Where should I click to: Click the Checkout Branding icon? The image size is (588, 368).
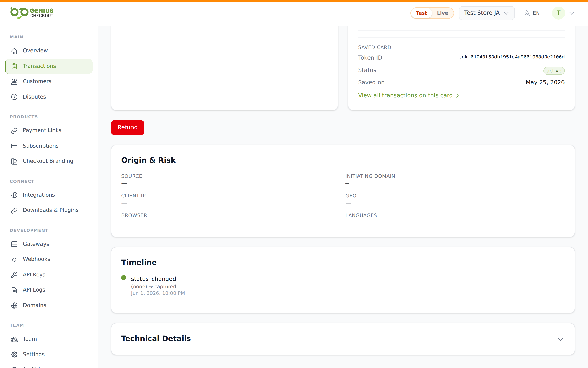tap(14, 161)
